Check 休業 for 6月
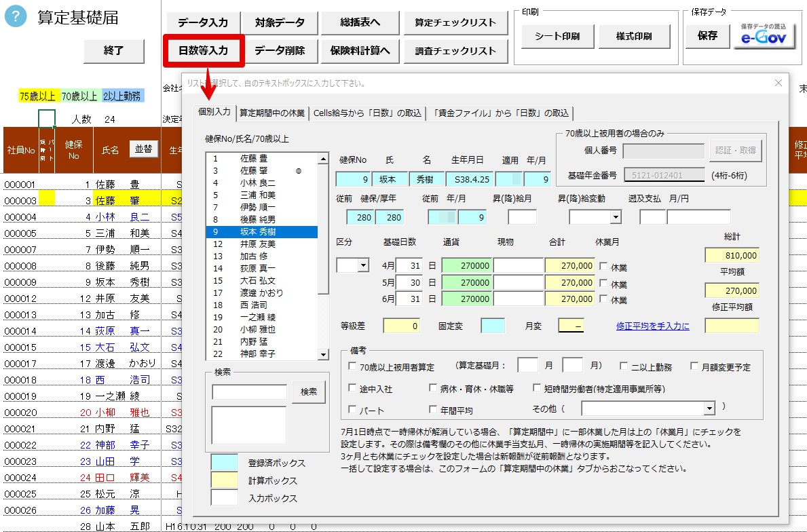The image size is (807, 532). (x=603, y=299)
